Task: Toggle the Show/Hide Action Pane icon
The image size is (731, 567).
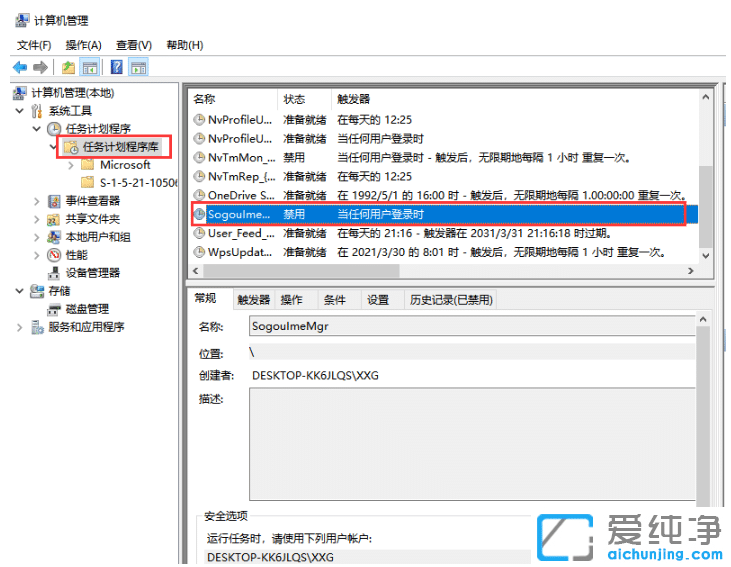Action: pos(138,68)
